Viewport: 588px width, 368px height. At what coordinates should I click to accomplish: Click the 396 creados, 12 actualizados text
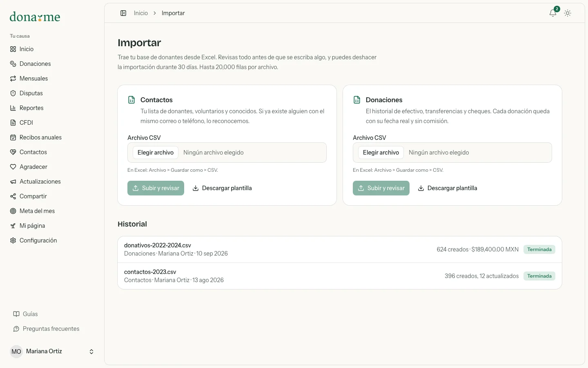(482, 276)
